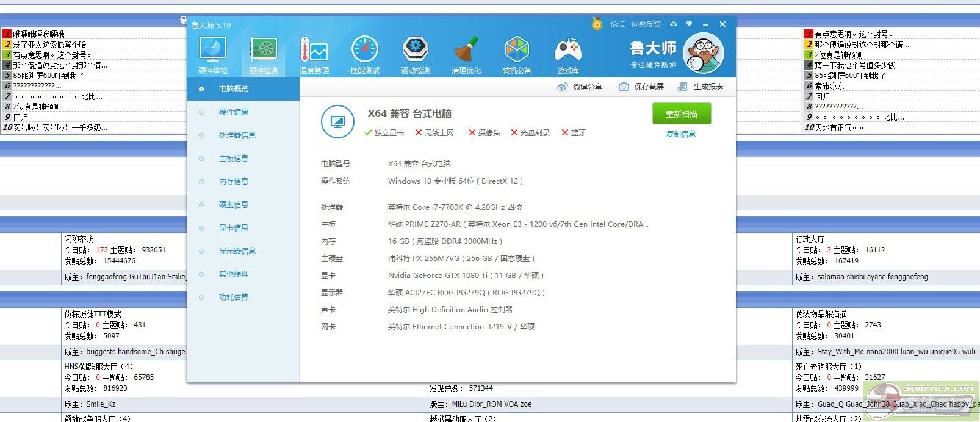Open 清理优化 cleanup with the broom icon
This screenshot has height=422, width=980.
point(466,55)
